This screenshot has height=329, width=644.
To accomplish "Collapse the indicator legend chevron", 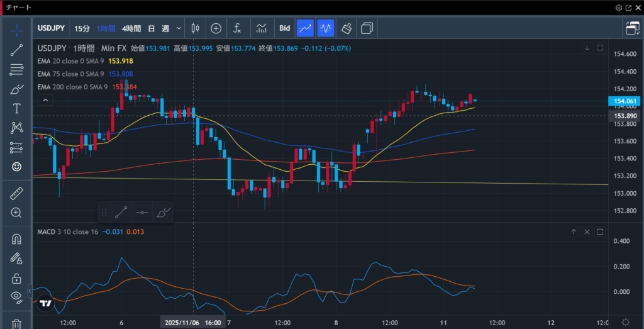I will point(45,100).
